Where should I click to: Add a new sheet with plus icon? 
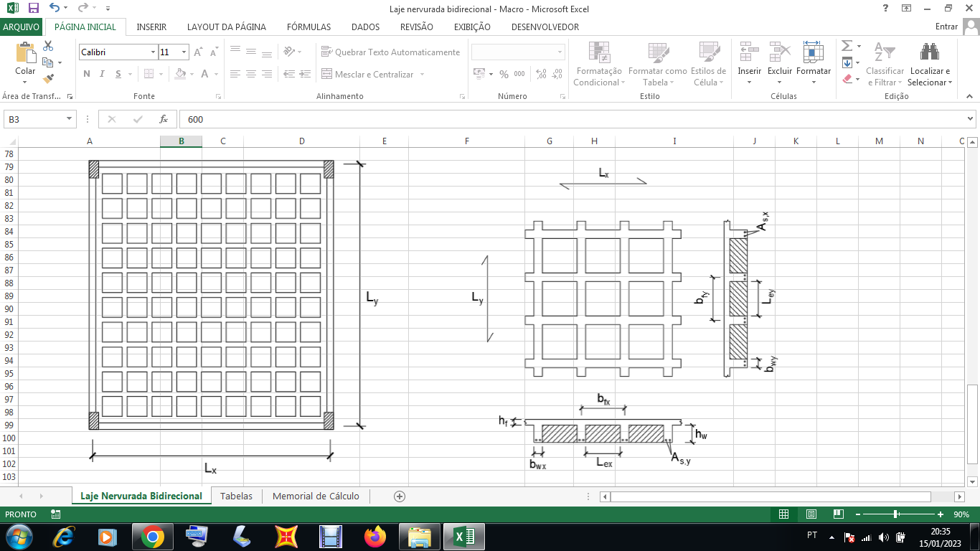tap(400, 496)
